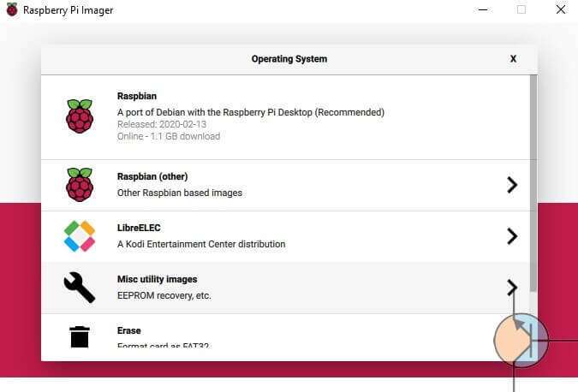Viewport: 578px width, 392px height.
Task: Click the Raspberry Pi Imager title bar icon
Action: 12,9
